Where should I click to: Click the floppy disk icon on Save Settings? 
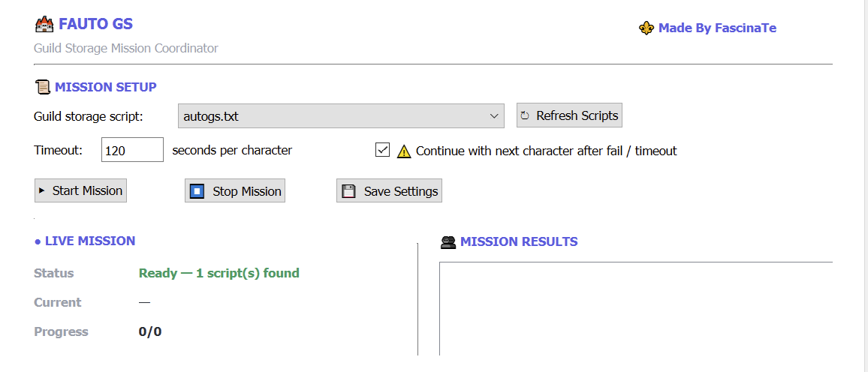pos(348,191)
